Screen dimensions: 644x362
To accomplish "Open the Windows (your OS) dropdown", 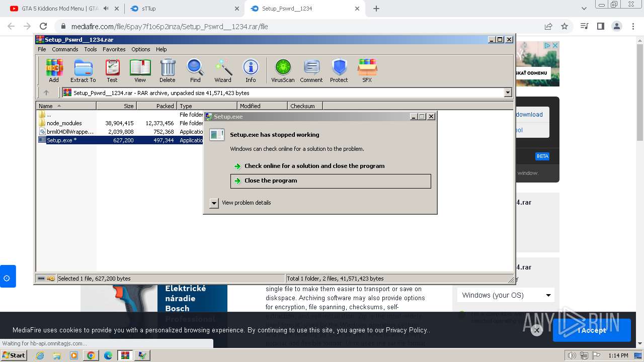I will 506,295.
